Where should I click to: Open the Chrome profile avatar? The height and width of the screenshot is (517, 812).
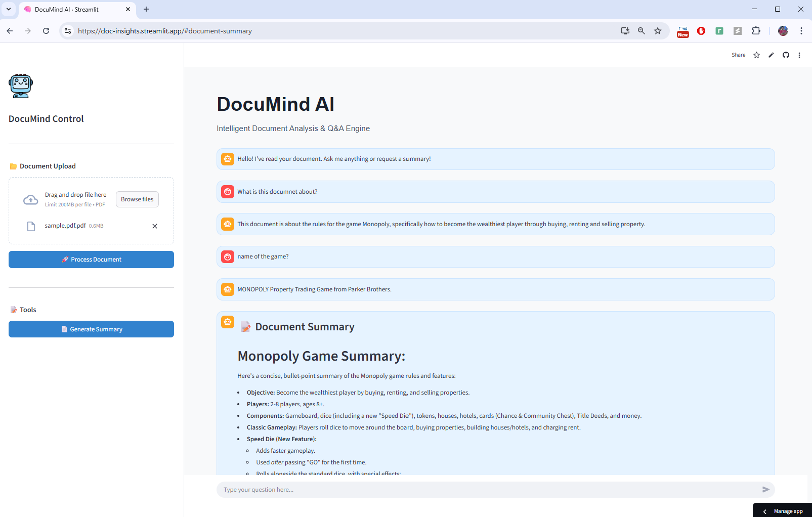(783, 31)
